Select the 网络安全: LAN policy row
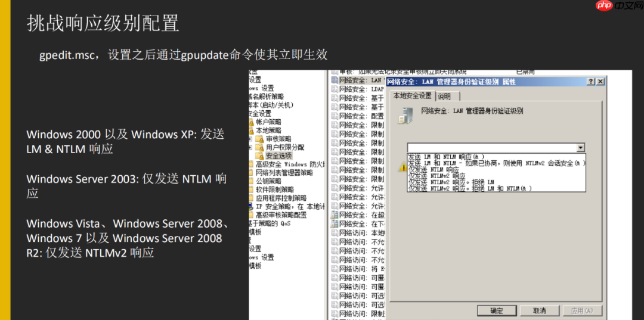The width and height of the screenshot is (644, 320). (358, 80)
